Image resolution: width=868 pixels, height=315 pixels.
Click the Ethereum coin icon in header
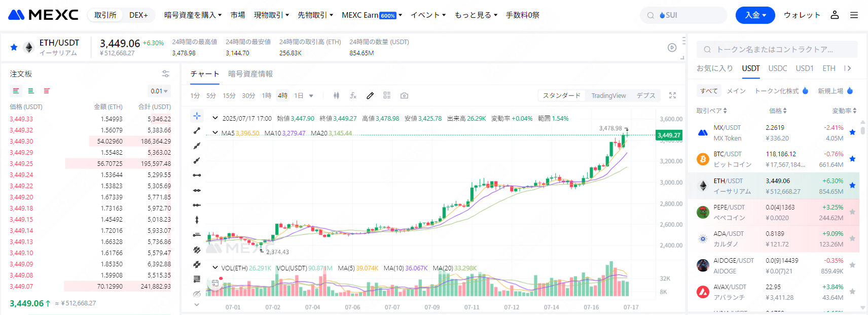click(29, 48)
